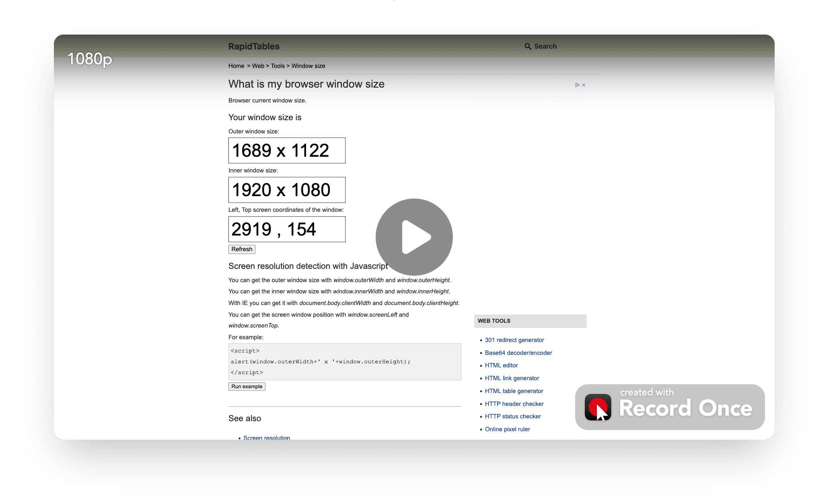Open HTTP header checker link
This screenshot has width=839, height=504.
[x=514, y=404]
